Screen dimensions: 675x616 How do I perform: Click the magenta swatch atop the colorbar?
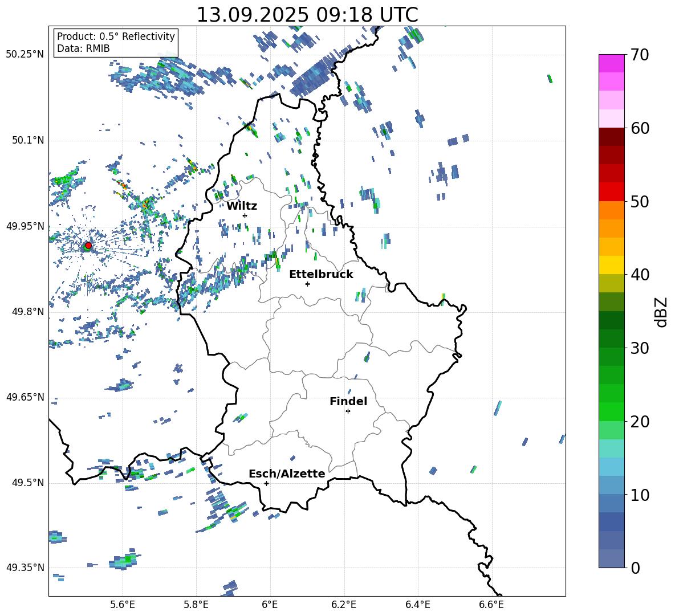coord(612,63)
